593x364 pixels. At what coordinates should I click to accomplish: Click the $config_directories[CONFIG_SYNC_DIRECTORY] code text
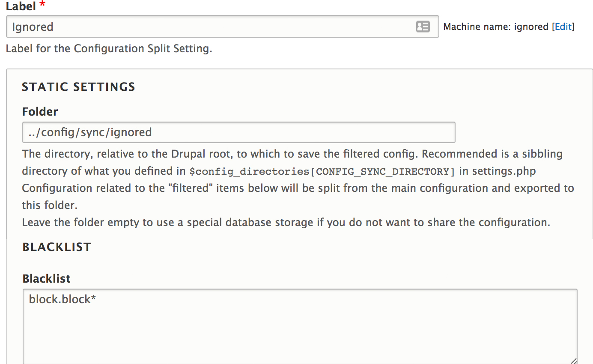[322, 171]
